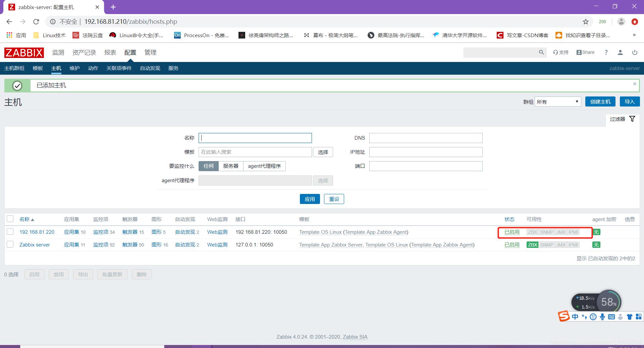Click ZBX availability badge for 192.168.81.220

coord(532,232)
